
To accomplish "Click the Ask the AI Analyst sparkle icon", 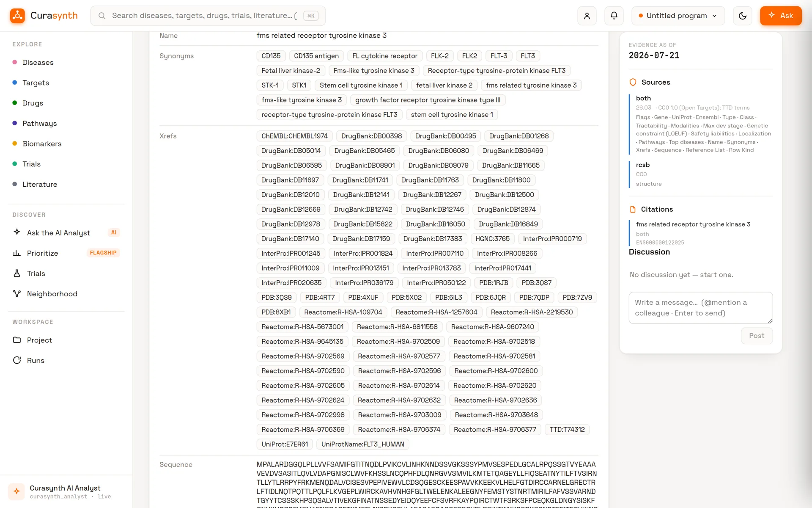I will [x=17, y=232].
